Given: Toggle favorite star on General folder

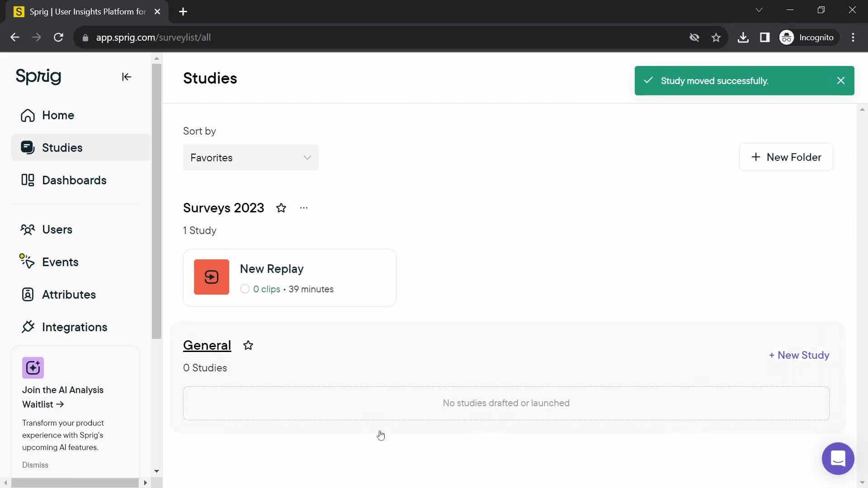Looking at the screenshot, I should point(248,345).
